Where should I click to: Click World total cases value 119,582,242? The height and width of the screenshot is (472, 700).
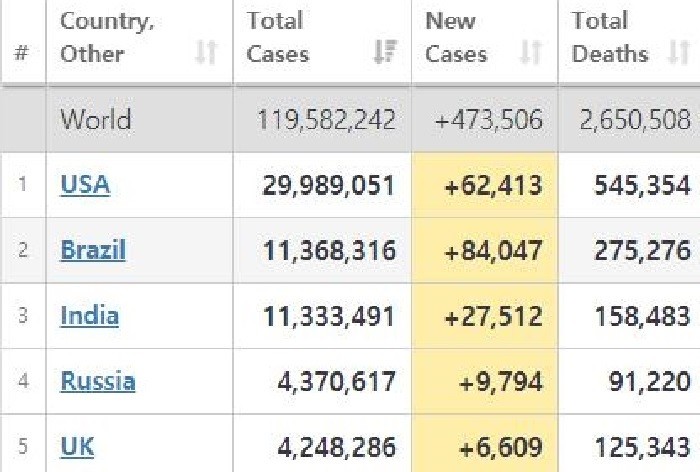coord(326,120)
